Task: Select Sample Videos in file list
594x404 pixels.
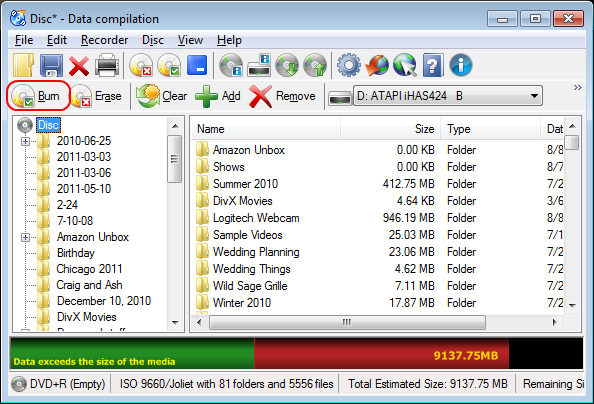Action: click(248, 235)
